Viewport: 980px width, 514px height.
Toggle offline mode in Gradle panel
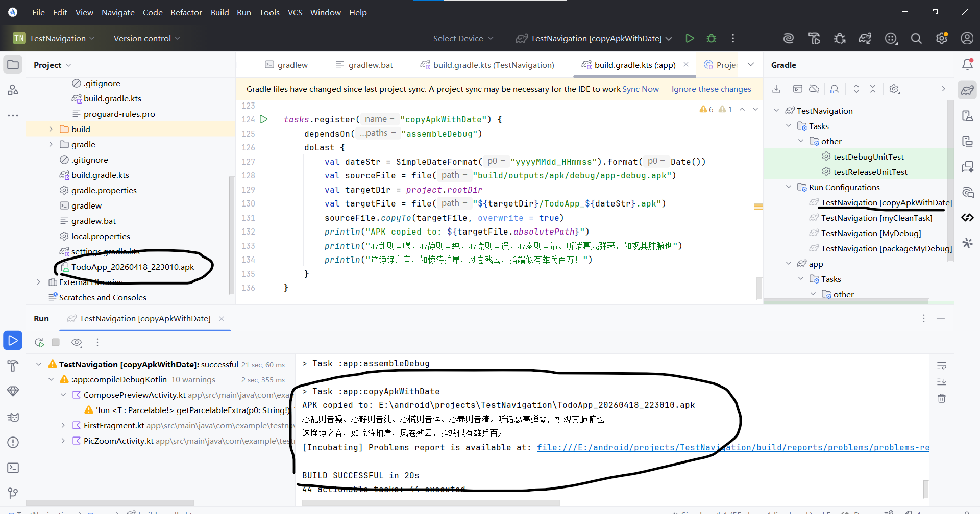coord(814,89)
